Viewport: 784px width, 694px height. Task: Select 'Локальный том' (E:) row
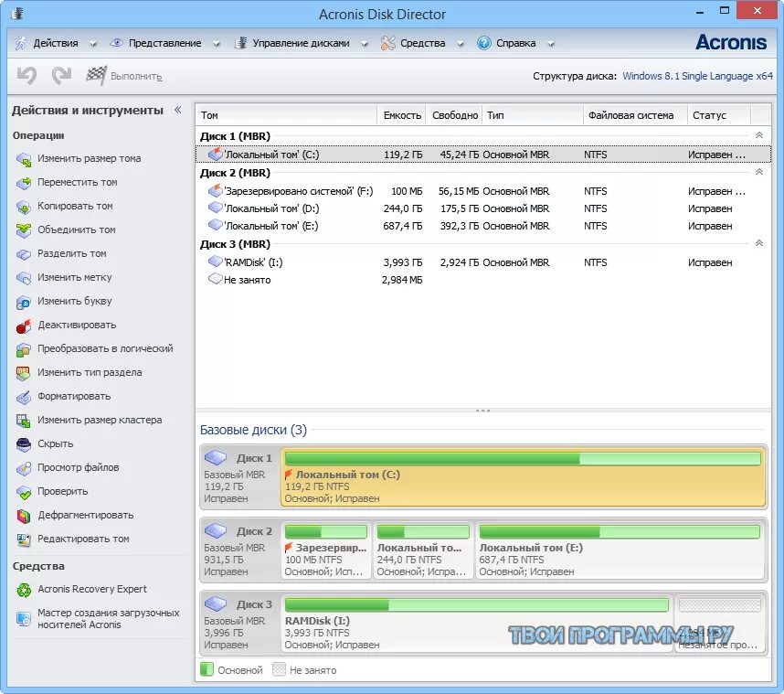[483, 226]
